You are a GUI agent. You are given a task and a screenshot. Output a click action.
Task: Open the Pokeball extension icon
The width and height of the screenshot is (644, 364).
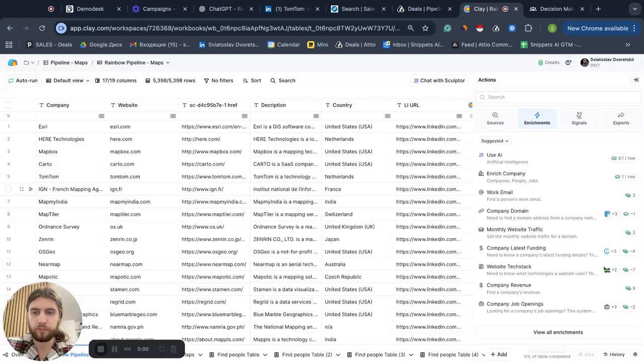[x=479, y=28]
